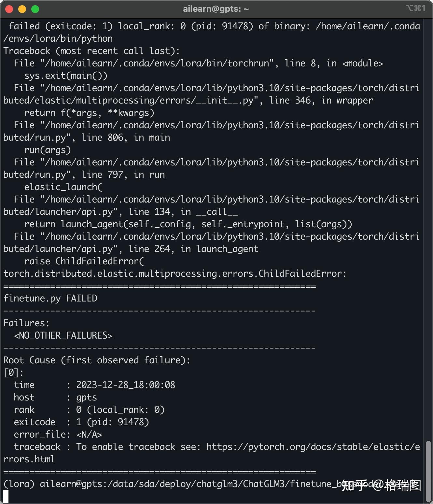Image resolution: width=433 pixels, height=504 pixels.
Task: Click the finetune.py FAILED line
Action: click(50, 298)
